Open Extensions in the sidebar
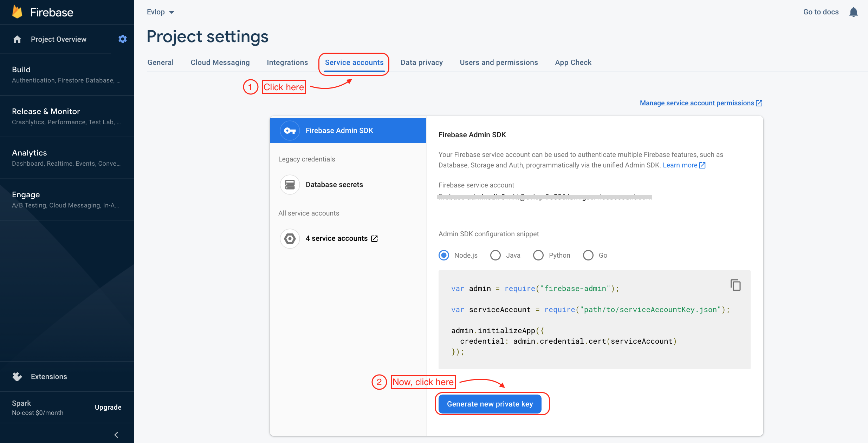 (x=49, y=377)
